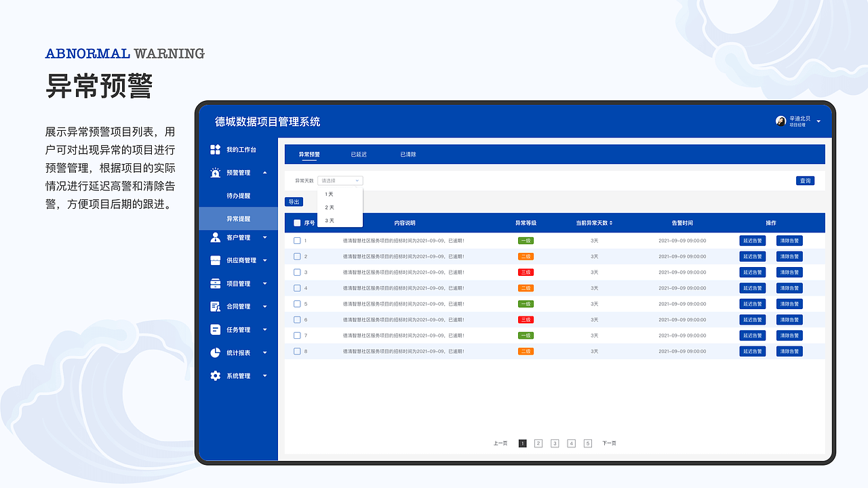Select the 合同管理 document icon

tap(216, 306)
